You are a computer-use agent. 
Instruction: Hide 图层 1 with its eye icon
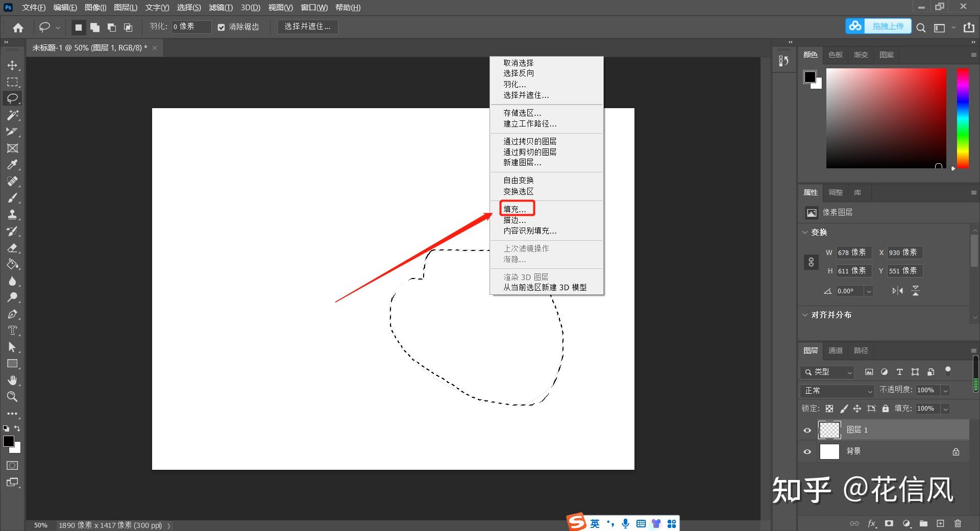click(807, 430)
